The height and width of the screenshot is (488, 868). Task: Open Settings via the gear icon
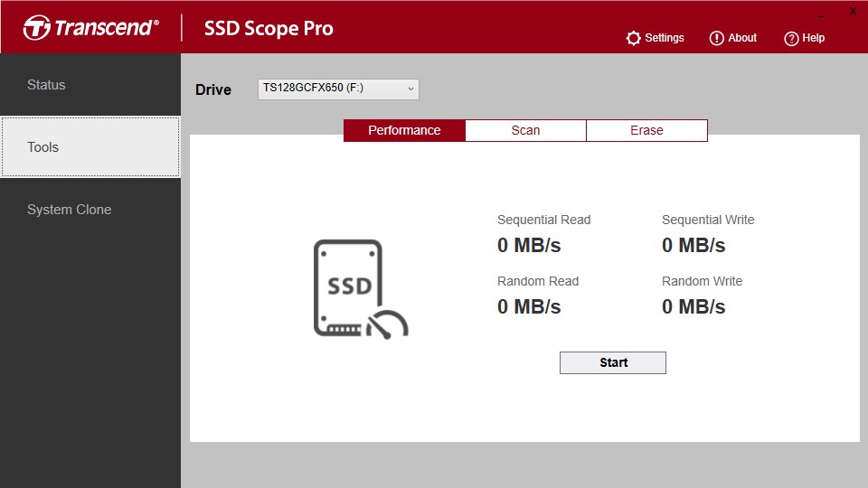pos(633,38)
